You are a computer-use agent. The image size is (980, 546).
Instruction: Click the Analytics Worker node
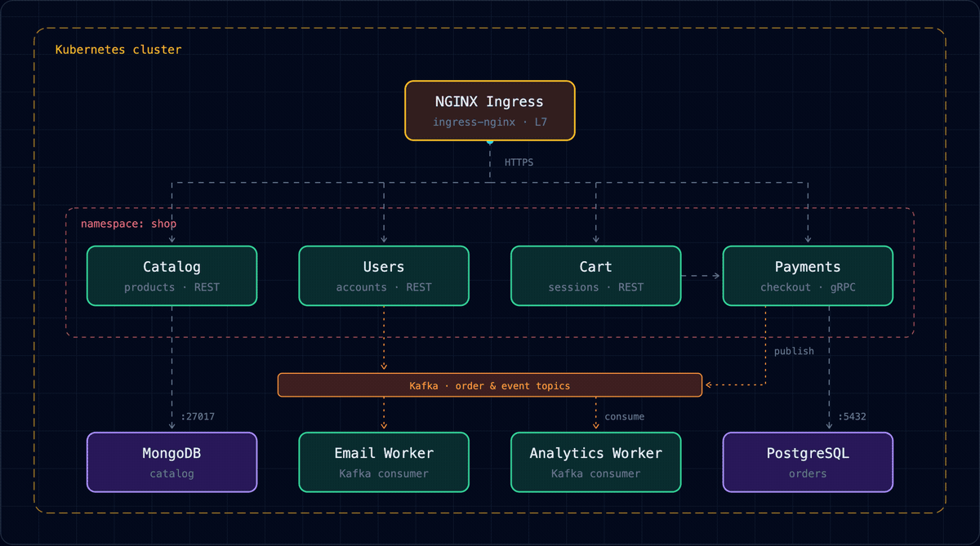596,462
